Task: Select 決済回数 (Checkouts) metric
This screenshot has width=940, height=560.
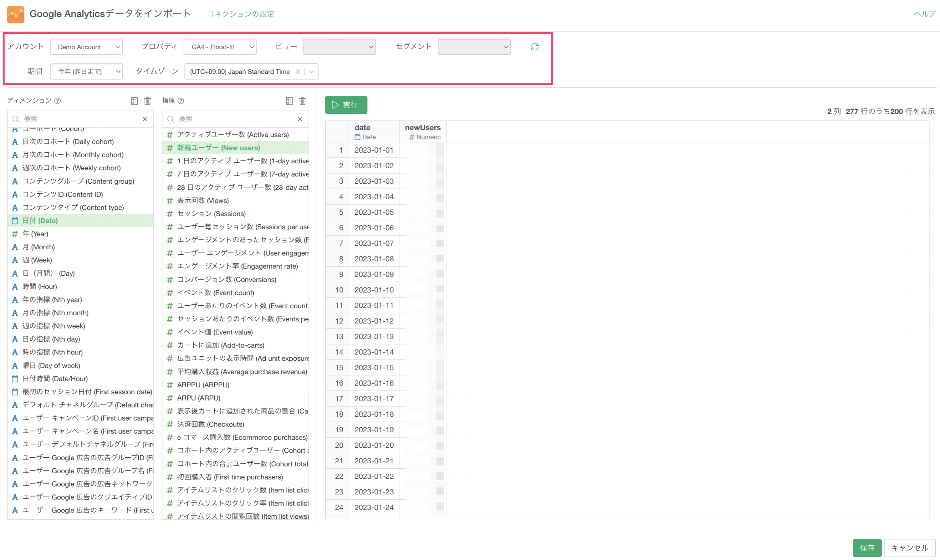Action: click(236, 425)
